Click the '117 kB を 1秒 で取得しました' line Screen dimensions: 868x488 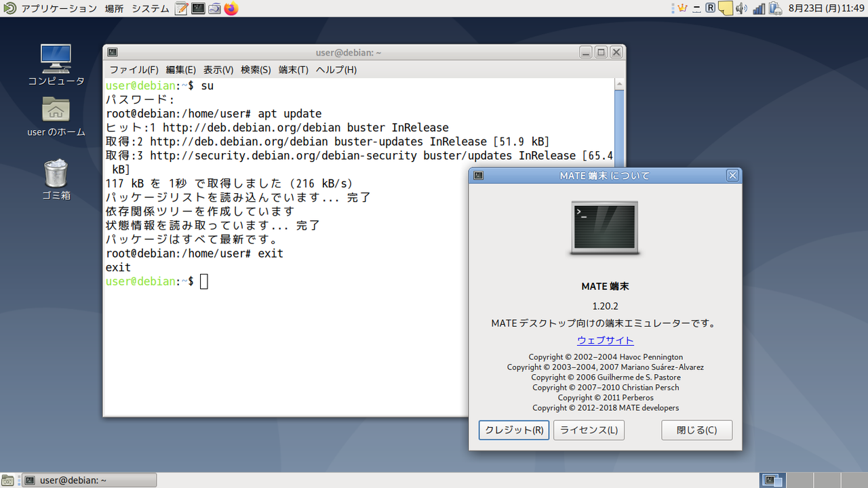pyautogui.click(x=230, y=184)
